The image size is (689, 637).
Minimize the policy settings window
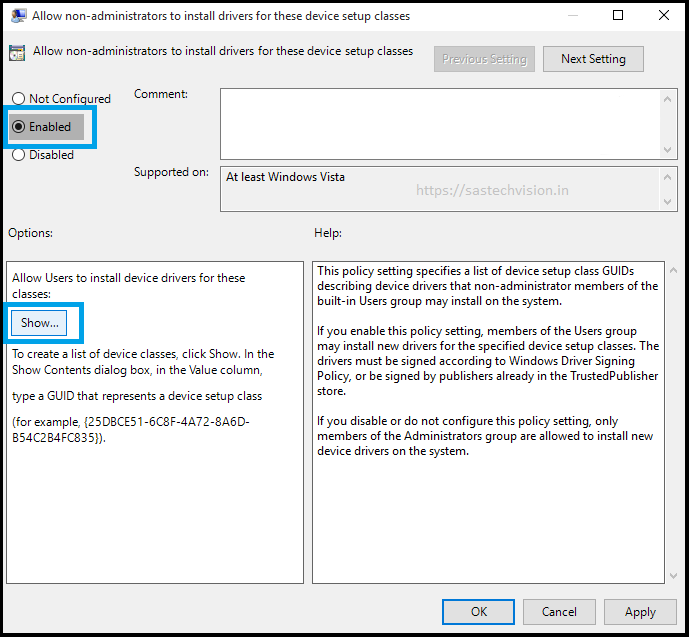(x=572, y=16)
